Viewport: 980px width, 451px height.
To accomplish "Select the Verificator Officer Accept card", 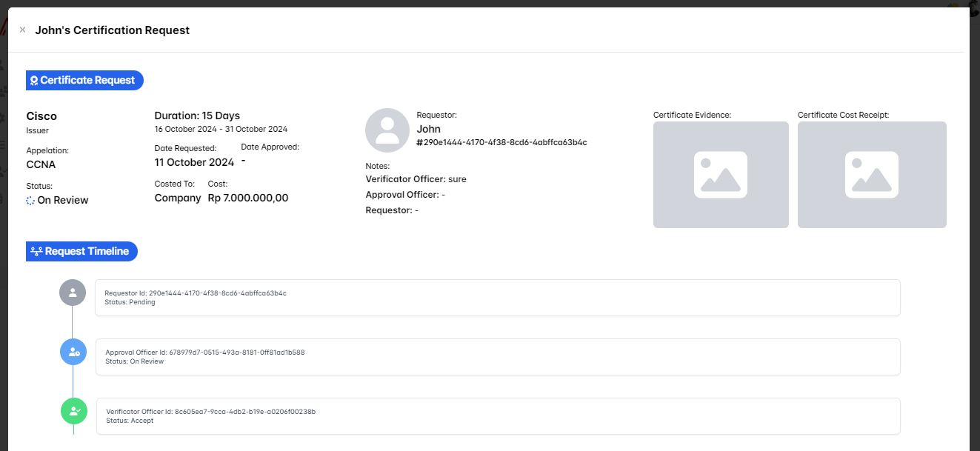I will 498,415.
